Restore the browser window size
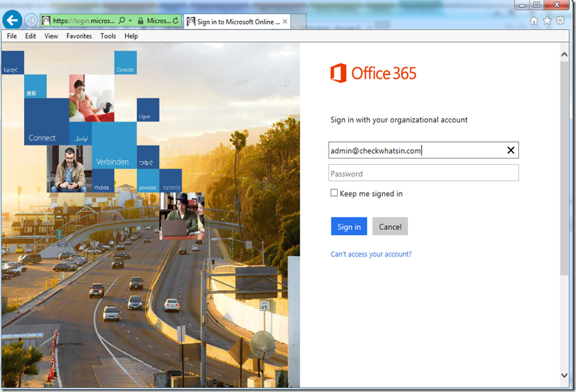 [x=536, y=5]
